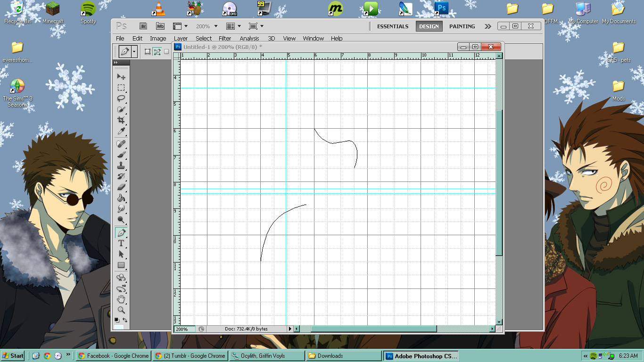Open the Filter menu
The height and width of the screenshot is (362, 644).
tap(225, 39)
